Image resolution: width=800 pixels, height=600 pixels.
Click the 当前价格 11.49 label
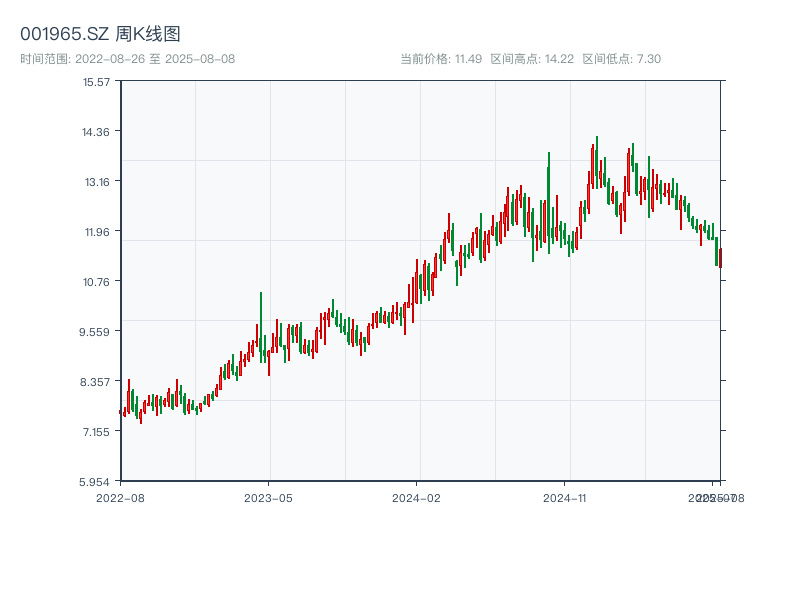click(x=441, y=59)
